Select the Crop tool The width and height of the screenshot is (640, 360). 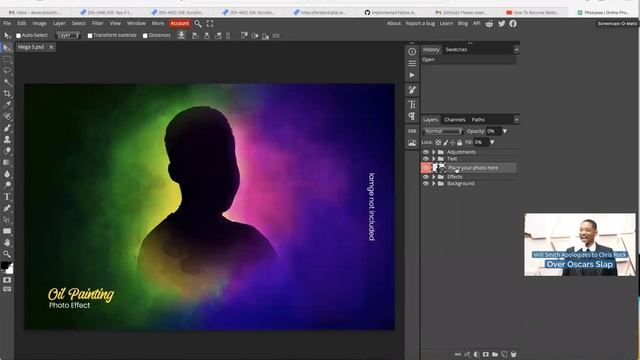tap(7, 94)
